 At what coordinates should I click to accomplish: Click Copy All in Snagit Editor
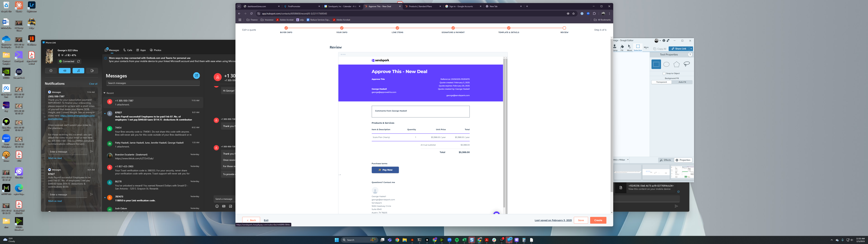pyautogui.click(x=660, y=49)
